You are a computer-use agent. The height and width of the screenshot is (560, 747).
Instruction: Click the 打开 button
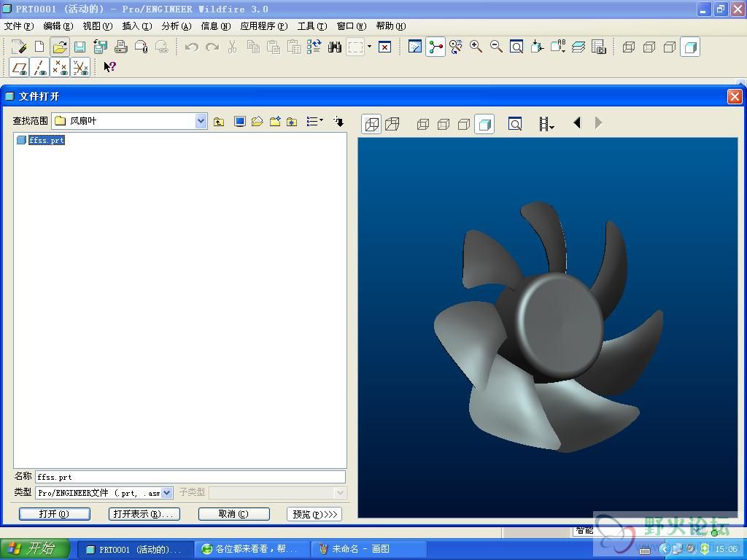click(54, 514)
